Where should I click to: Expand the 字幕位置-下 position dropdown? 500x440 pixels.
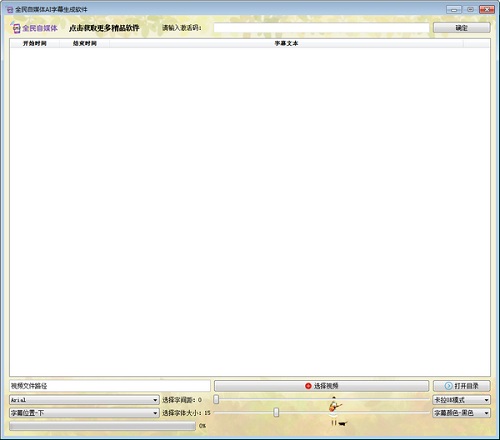[x=84, y=413]
